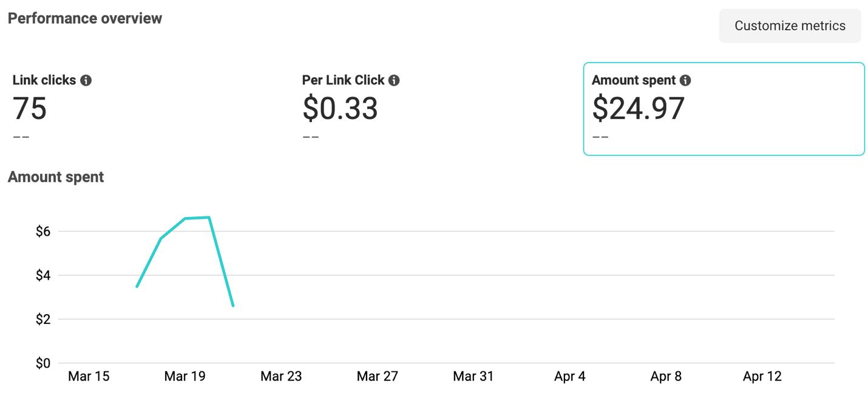868x409 pixels.
Task: Click the Mar 19 date label
Action: tap(185, 376)
